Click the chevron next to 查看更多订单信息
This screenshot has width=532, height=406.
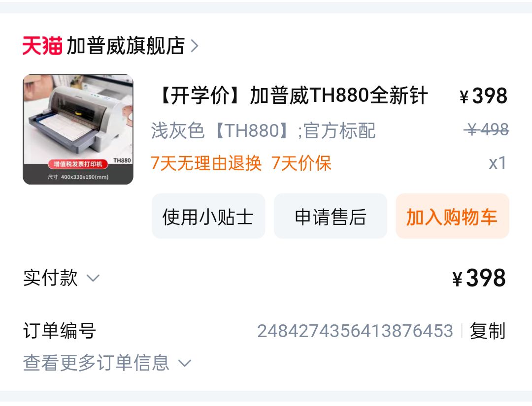pyautogui.click(x=185, y=364)
